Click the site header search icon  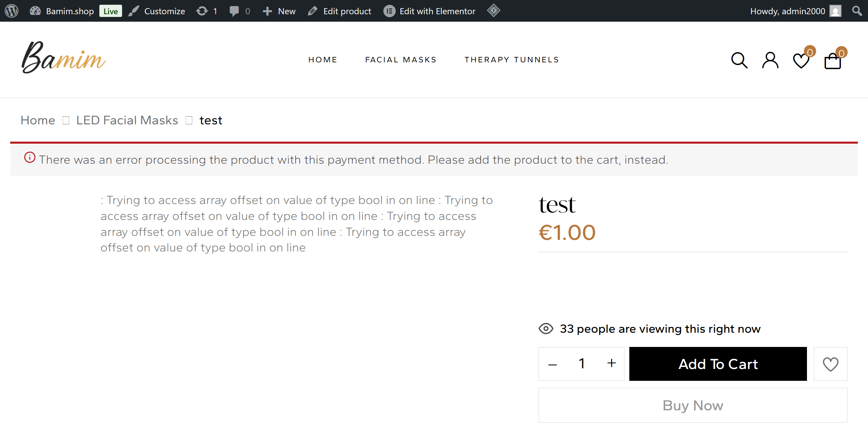tap(739, 60)
